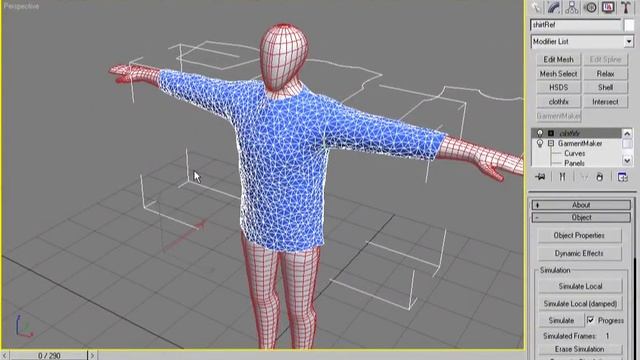Screen dimensions: 640x360
Task: Click the Simulate button
Action: point(561,321)
